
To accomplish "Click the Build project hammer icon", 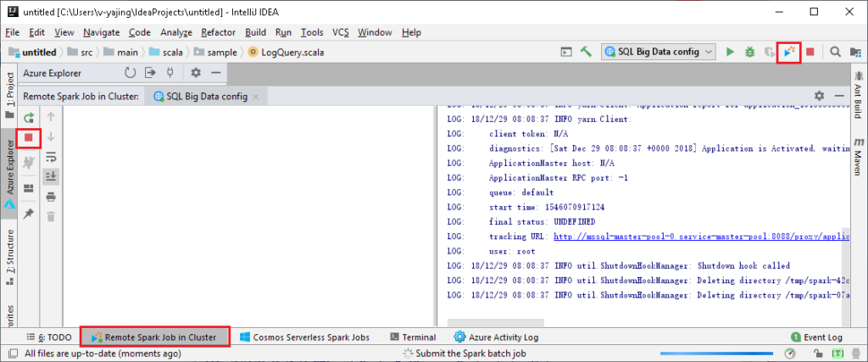I will [x=585, y=53].
